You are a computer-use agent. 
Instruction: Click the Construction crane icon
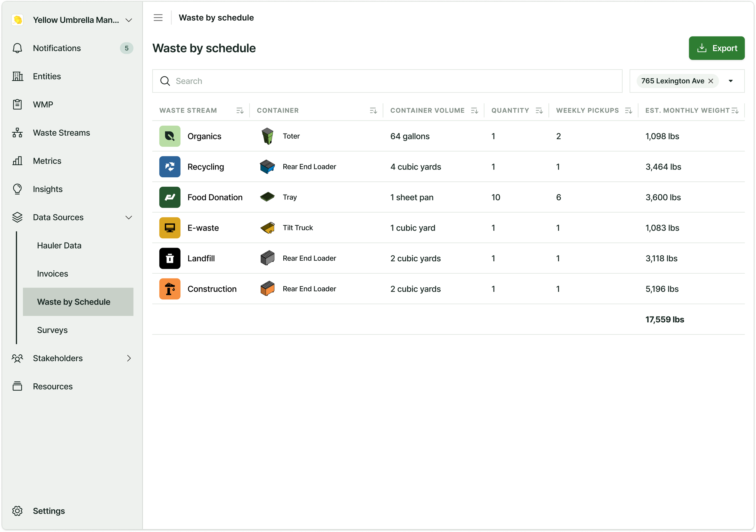170,289
